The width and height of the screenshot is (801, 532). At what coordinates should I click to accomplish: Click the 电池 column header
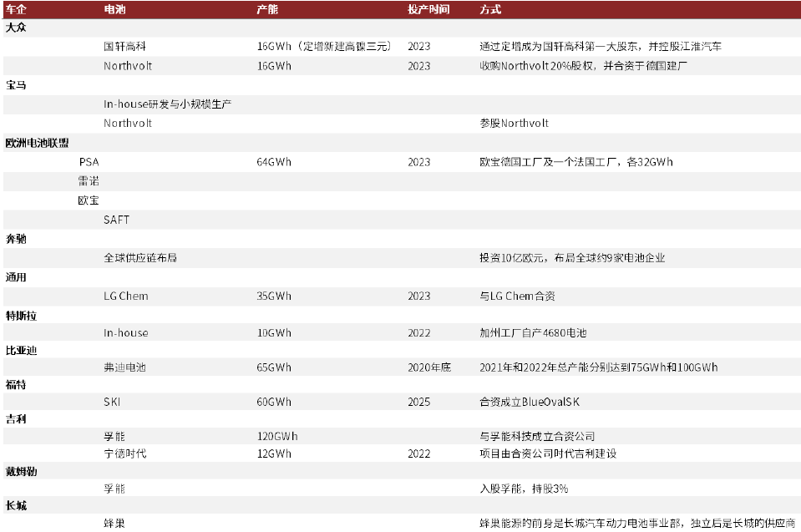(x=114, y=9)
